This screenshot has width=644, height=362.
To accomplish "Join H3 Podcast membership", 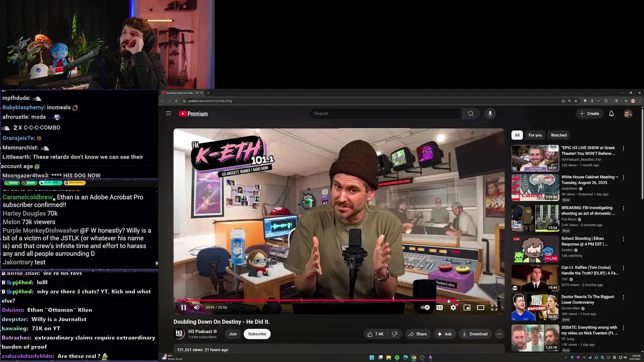I will click(x=233, y=334).
